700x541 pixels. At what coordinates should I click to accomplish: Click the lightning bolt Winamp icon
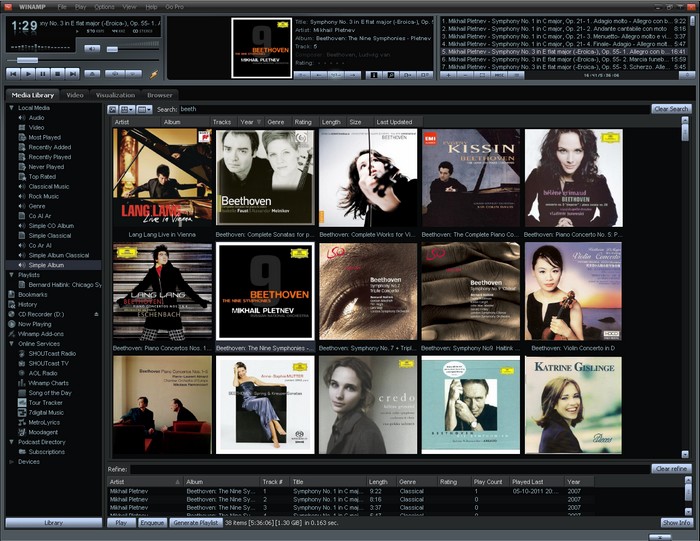154,74
